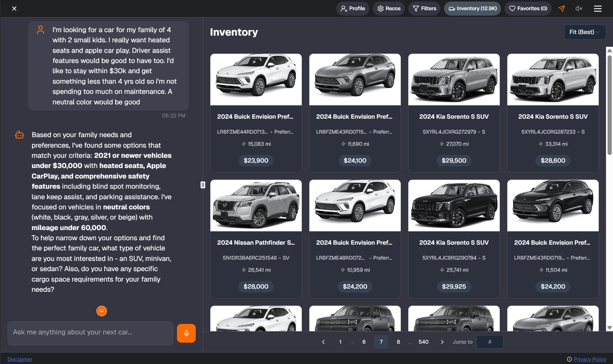Click VIN 5XYRL4JCXRG272979 text
The width and height of the screenshot is (613, 364).
[x=449, y=132]
